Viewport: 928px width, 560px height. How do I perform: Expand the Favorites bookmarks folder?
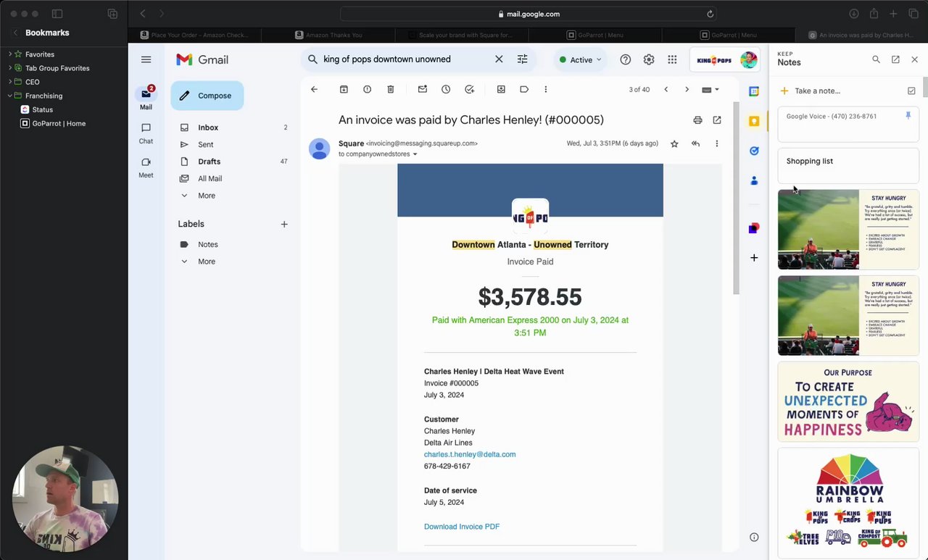9,54
